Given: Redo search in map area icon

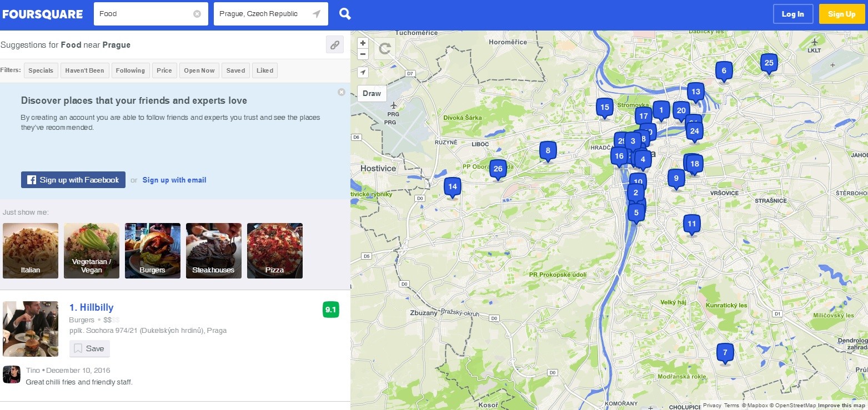Looking at the screenshot, I should point(384,49).
